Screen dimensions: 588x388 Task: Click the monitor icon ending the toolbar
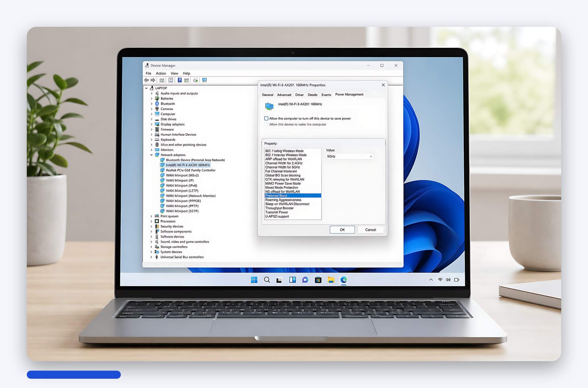[x=204, y=80]
